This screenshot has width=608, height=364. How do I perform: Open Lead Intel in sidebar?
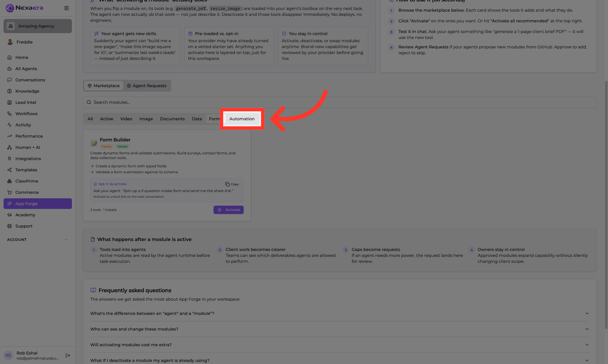38,102
